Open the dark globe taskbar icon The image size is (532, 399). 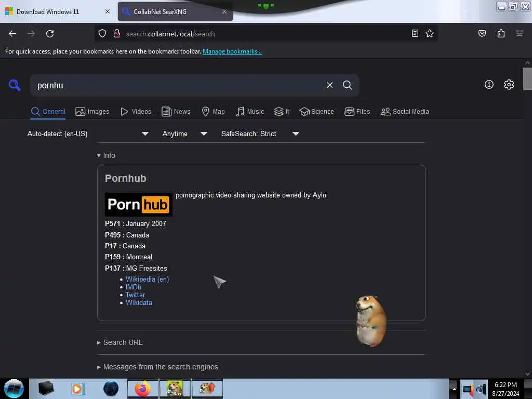111,389
